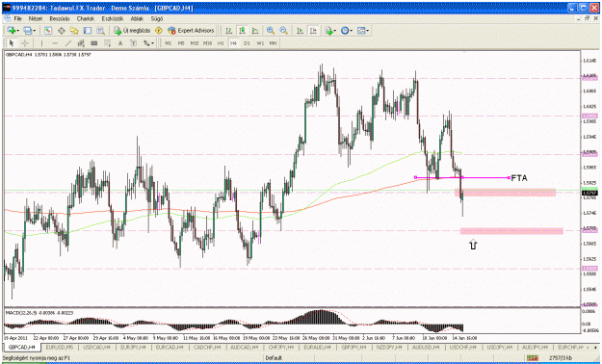The image size is (602, 364).
Task: Switch chart to bar chart type
Action: point(229,31)
